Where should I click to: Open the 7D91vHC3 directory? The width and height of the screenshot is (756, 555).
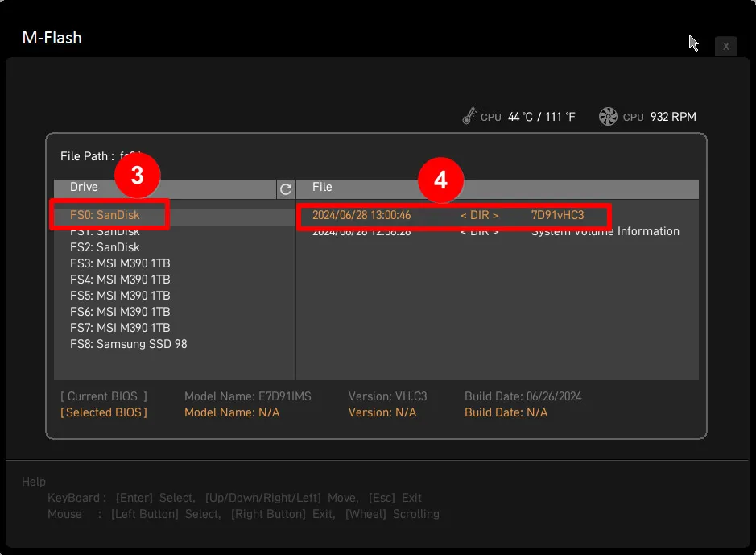click(557, 215)
